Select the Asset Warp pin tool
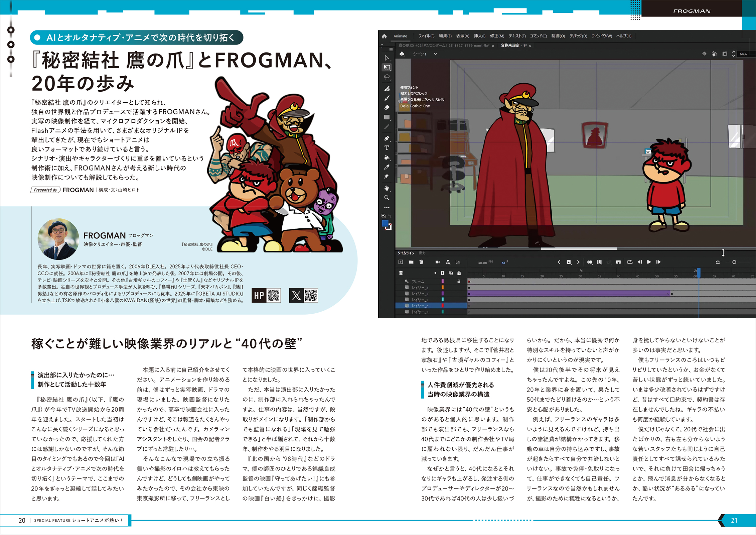The width and height of the screenshot is (756, 535). 387,176
